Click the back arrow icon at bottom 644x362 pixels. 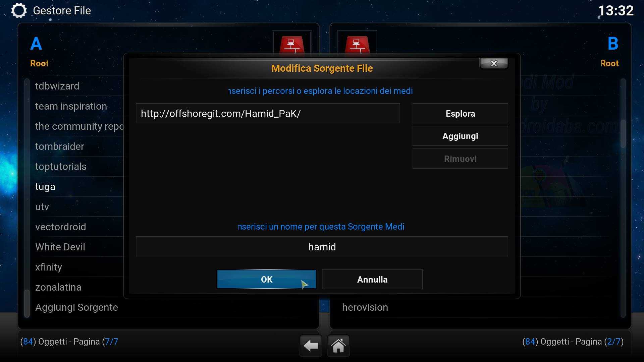coord(311,346)
